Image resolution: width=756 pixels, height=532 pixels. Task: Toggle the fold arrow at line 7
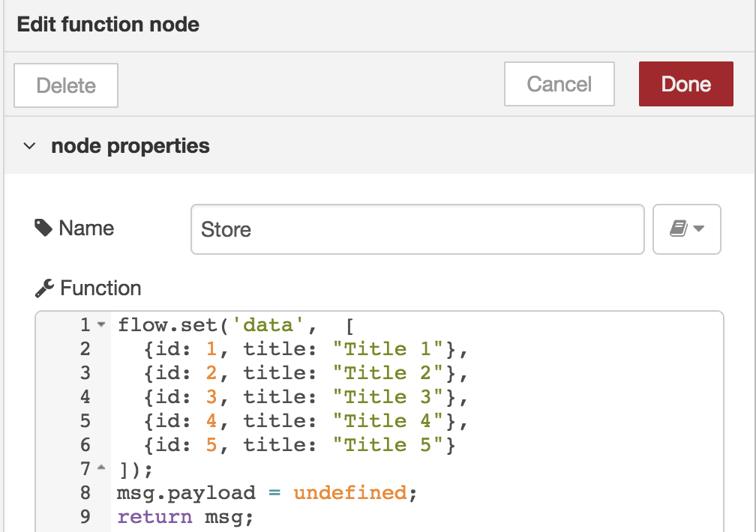point(101,468)
